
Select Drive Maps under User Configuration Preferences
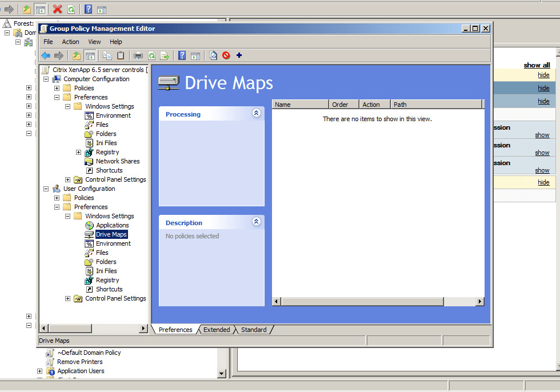point(111,234)
